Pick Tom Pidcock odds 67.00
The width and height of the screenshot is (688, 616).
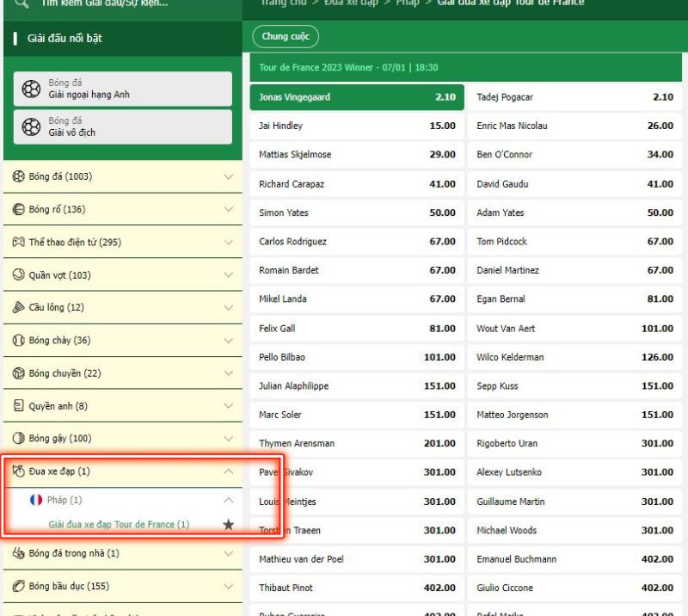574,242
